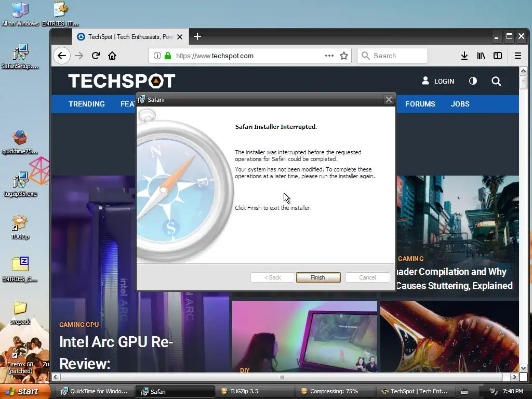The image size is (532, 399).
Task: Go back in Firefox
Action: 62,56
